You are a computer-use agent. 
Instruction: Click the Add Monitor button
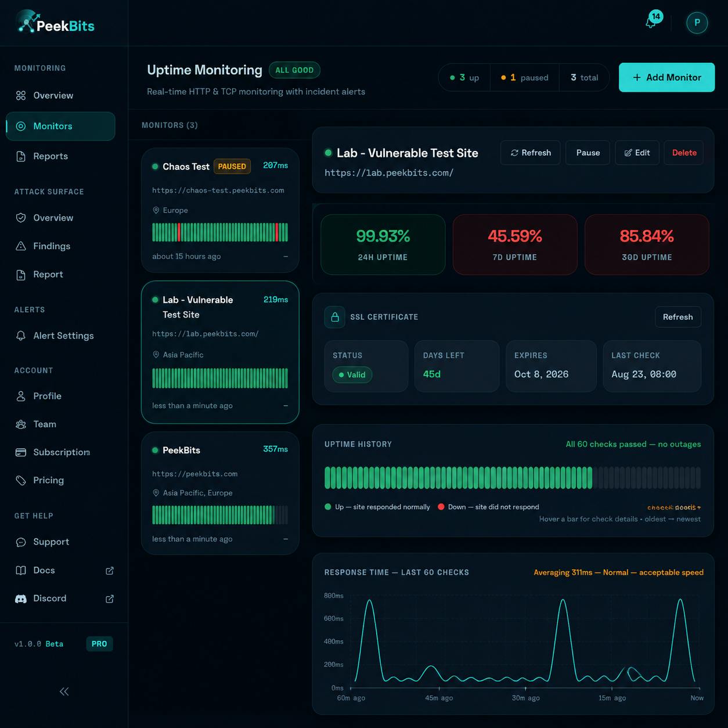[666, 77]
